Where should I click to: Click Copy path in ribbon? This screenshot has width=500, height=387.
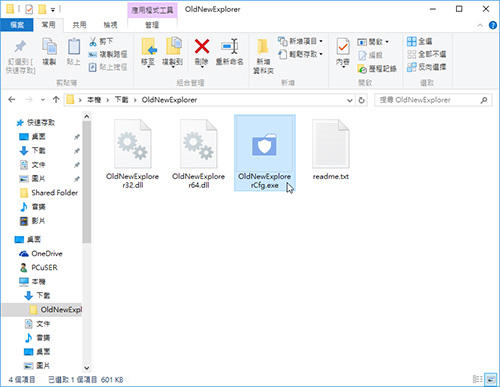(x=108, y=54)
